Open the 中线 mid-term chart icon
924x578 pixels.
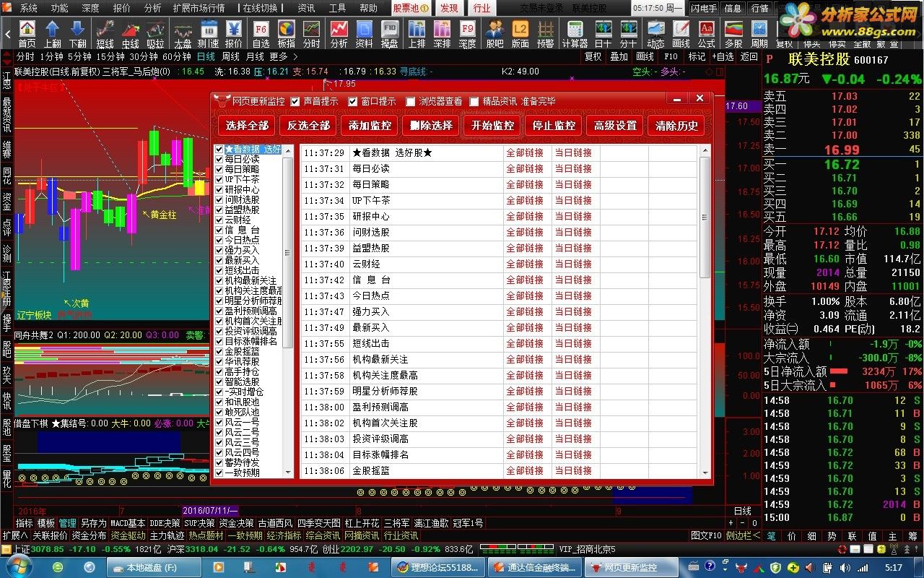point(130,33)
